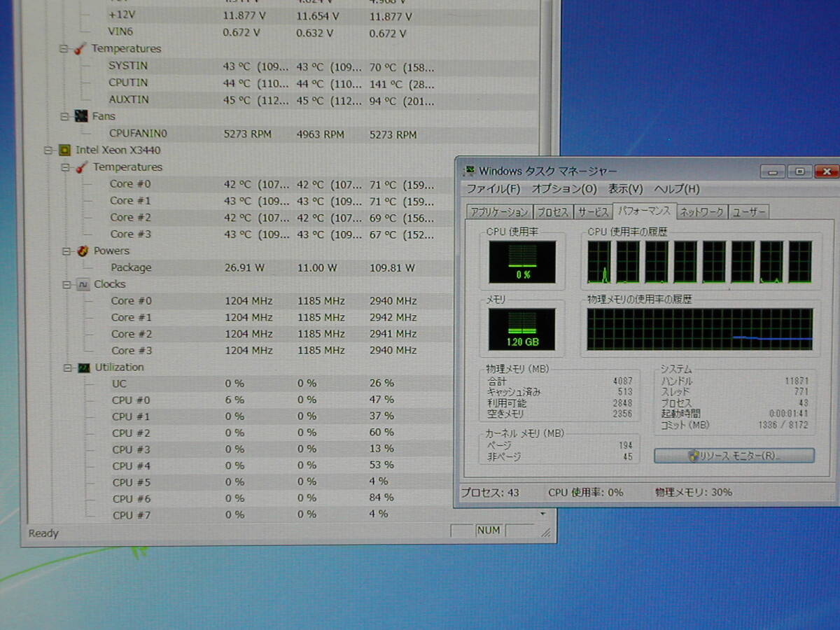Click the NUM indicator in status bar
The image size is (840, 630).
[x=489, y=531]
